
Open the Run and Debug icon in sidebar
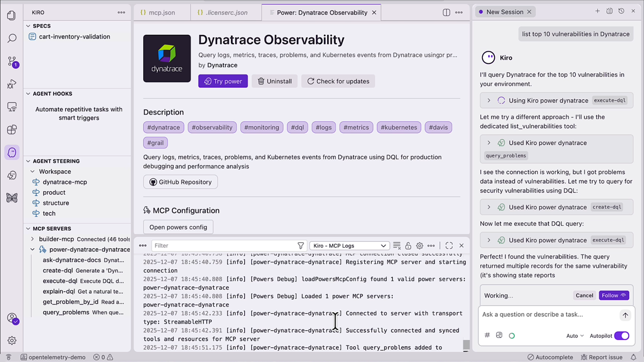[x=12, y=84]
